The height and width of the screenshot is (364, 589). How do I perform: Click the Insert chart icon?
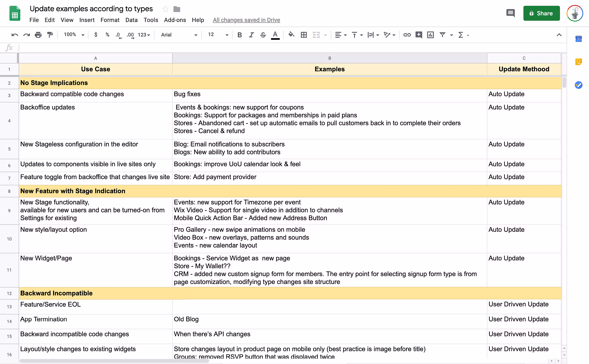[431, 35]
